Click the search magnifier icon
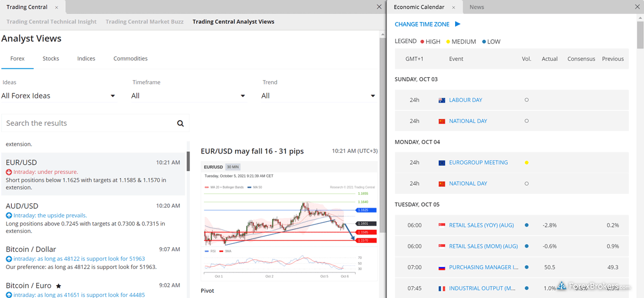The image size is (644, 298). coord(180,123)
